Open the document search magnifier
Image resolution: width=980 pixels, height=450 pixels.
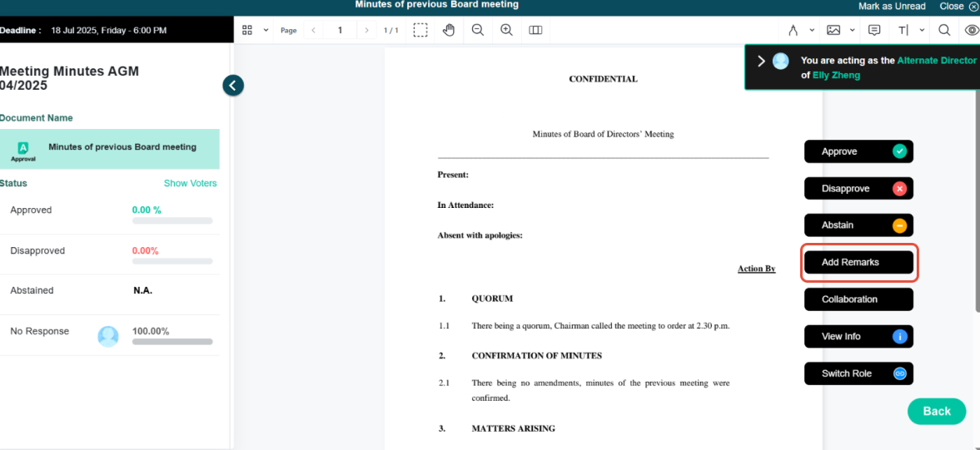944,30
